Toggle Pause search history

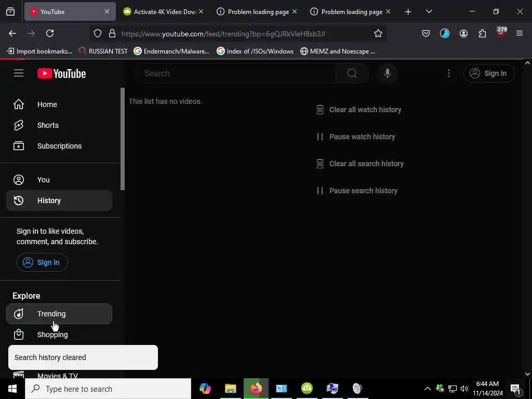click(356, 191)
